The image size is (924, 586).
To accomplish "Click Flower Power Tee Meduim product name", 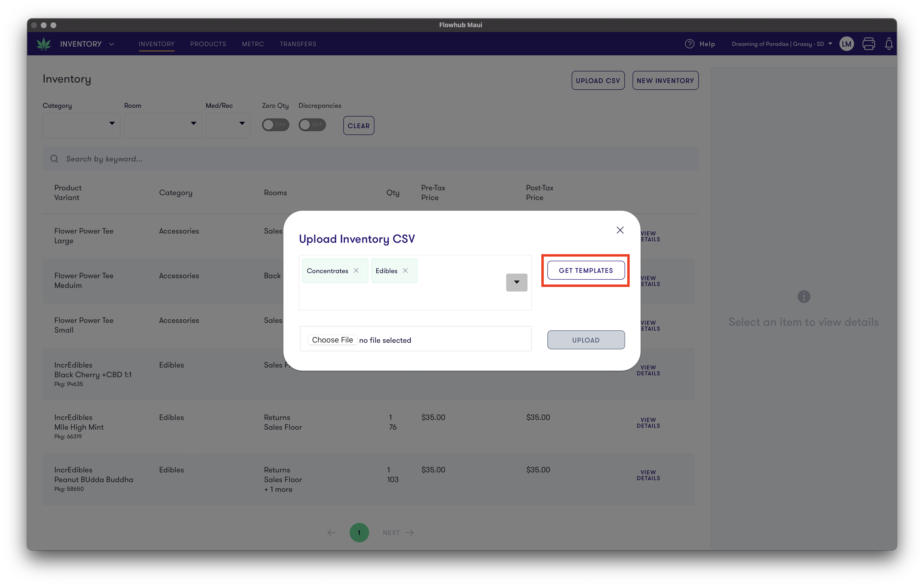I will click(84, 280).
